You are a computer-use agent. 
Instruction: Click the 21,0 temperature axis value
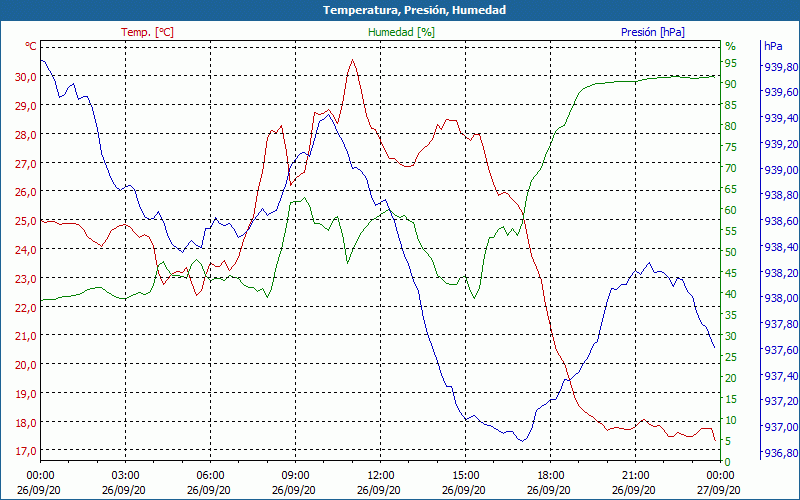[x=24, y=336]
